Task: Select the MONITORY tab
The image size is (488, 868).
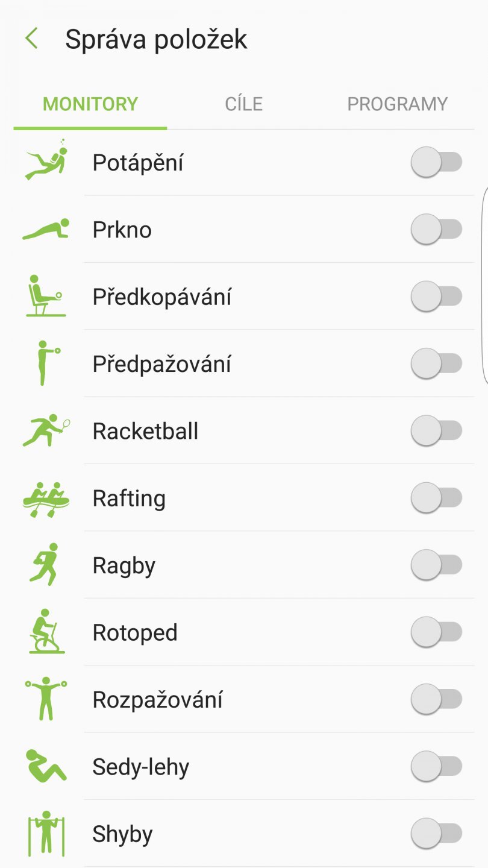Action: pos(90,104)
